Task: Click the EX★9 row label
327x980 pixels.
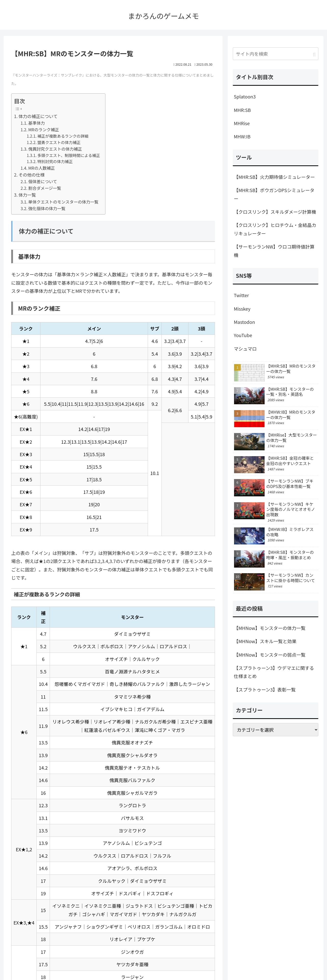Action: (26, 530)
